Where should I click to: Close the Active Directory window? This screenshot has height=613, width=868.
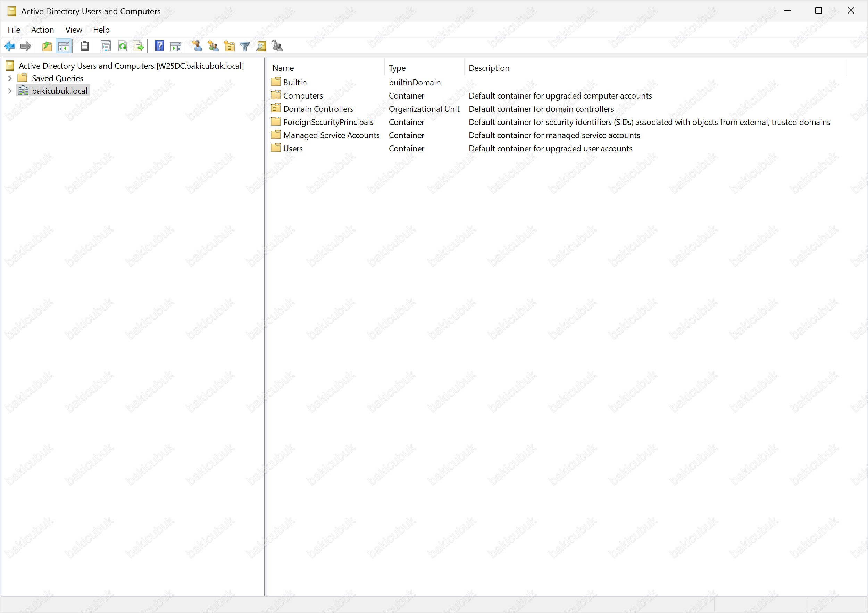click(851, 10)
